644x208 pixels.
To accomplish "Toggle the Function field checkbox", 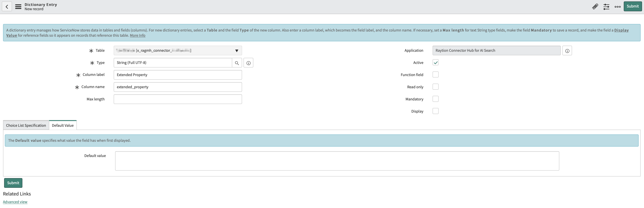I will [x=435, y=74].
